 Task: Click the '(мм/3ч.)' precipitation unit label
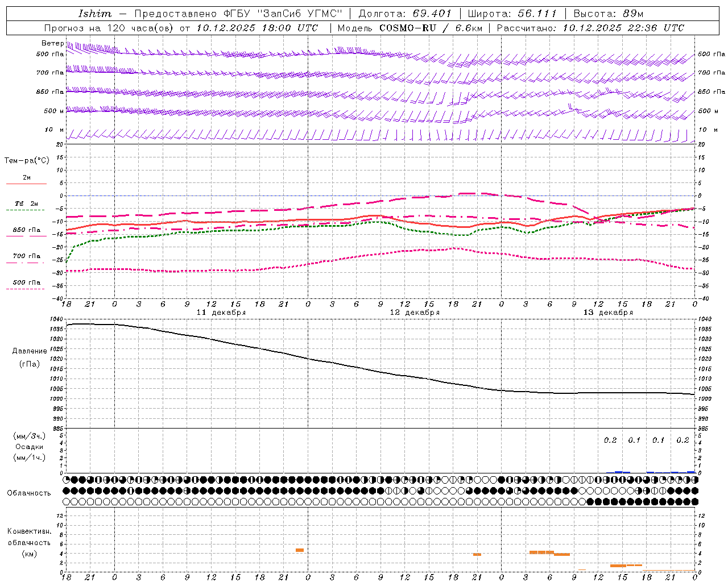pos(30,436)
